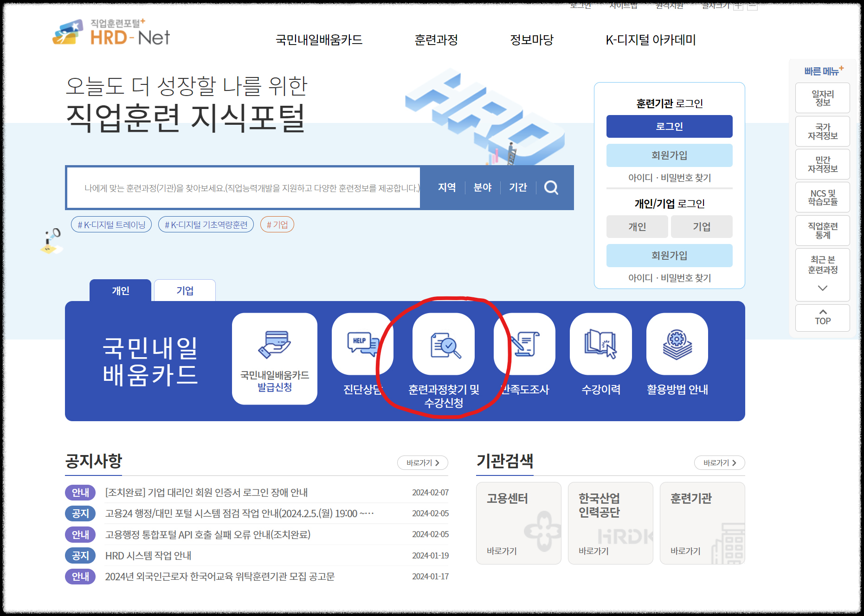Image resolution: width=864 pixels, height=616 pixels.
Task: Open notice 2024년 외국인근로자 한국어교육 모집 공고문
Action: click(x=220, y=577)
